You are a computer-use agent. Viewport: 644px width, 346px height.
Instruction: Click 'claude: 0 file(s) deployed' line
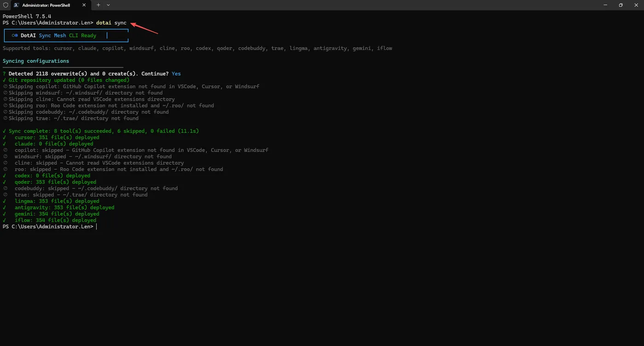coord(48,144)
